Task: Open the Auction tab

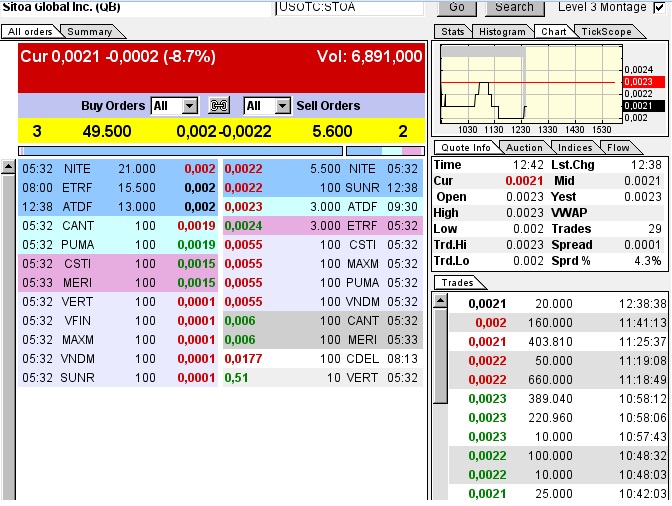Action: click(524, 148)
